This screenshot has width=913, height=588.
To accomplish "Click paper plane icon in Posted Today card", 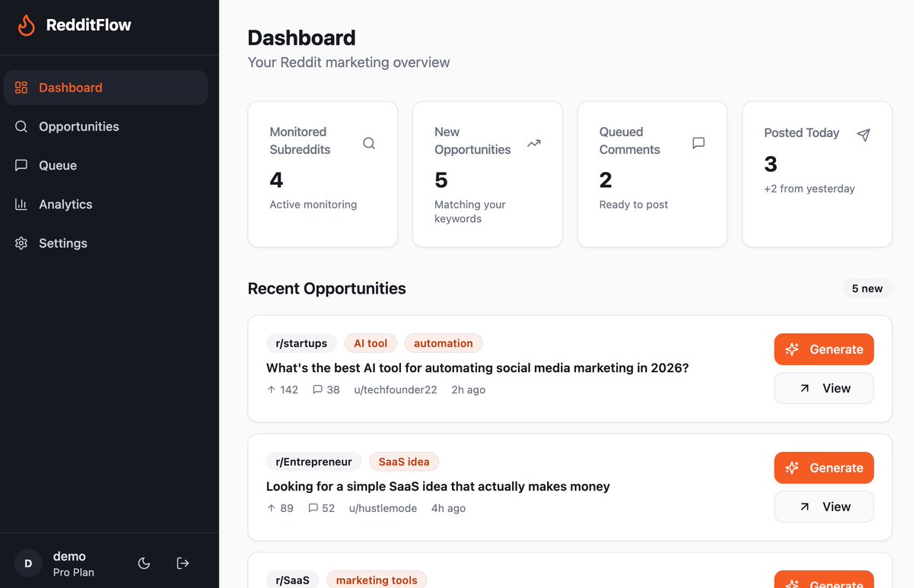I will pos(864,135).
